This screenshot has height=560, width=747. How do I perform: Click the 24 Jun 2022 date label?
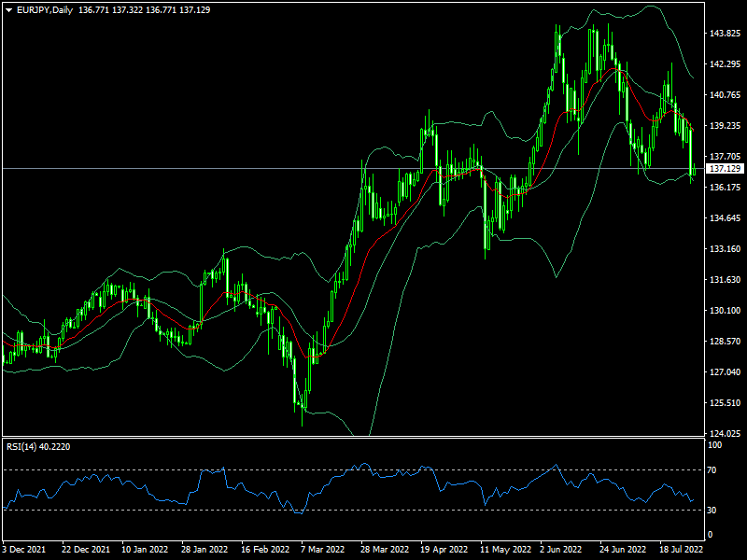click(623, 550)
